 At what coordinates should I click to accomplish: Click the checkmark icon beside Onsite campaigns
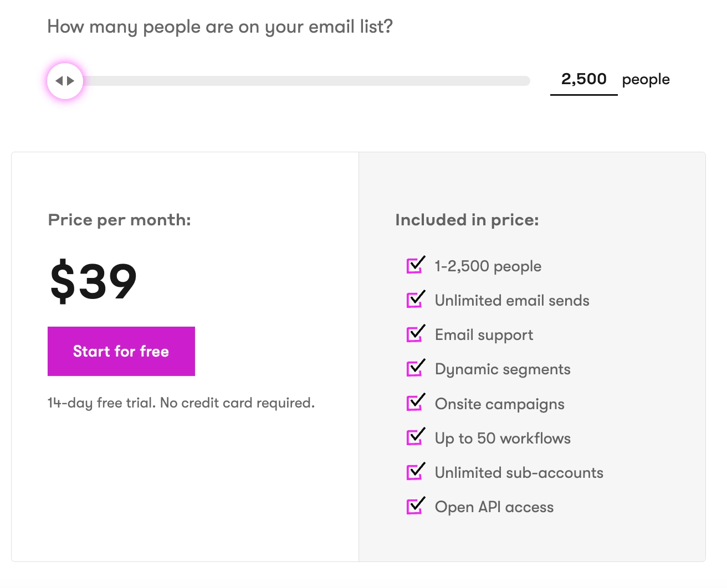coord(415,403)
